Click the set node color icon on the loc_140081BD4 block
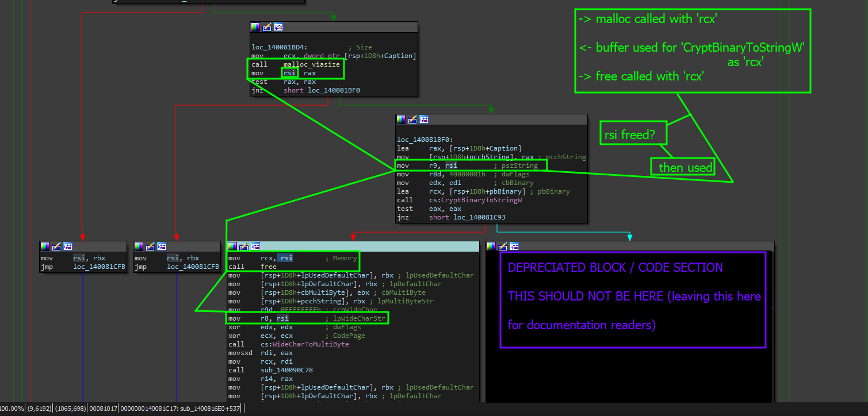The height and width of the screenshot is (416, 868). (255, 27)
